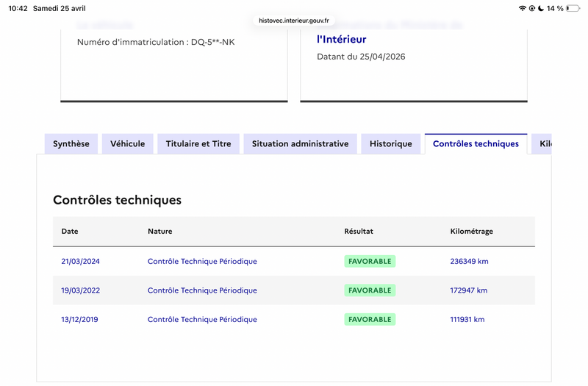This screenshot has width=588, height=386.
Task: Open the Synthèse tab
Action: pos(71,143)
